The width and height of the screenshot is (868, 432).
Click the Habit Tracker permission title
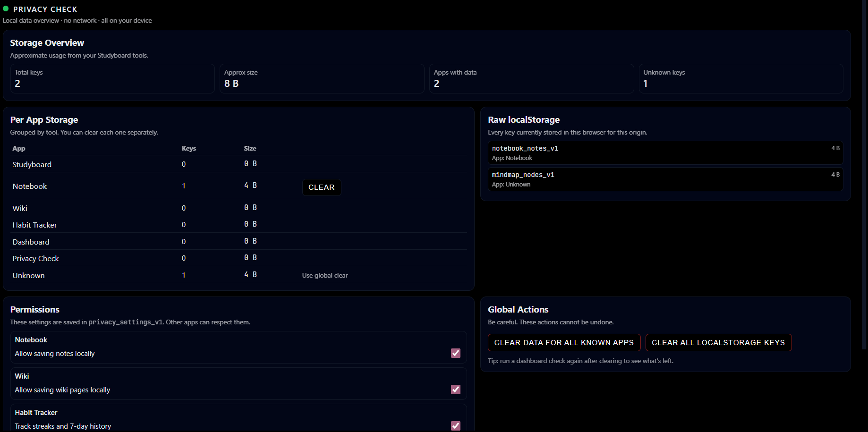tap(36, 413)
